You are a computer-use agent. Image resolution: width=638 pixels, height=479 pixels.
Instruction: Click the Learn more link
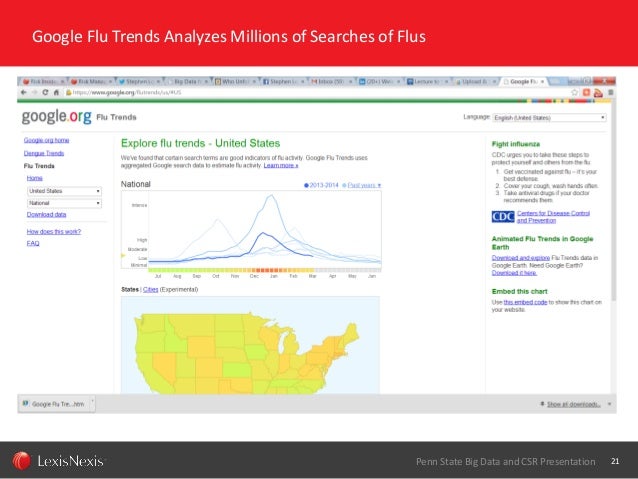click(x=281, y=165)
